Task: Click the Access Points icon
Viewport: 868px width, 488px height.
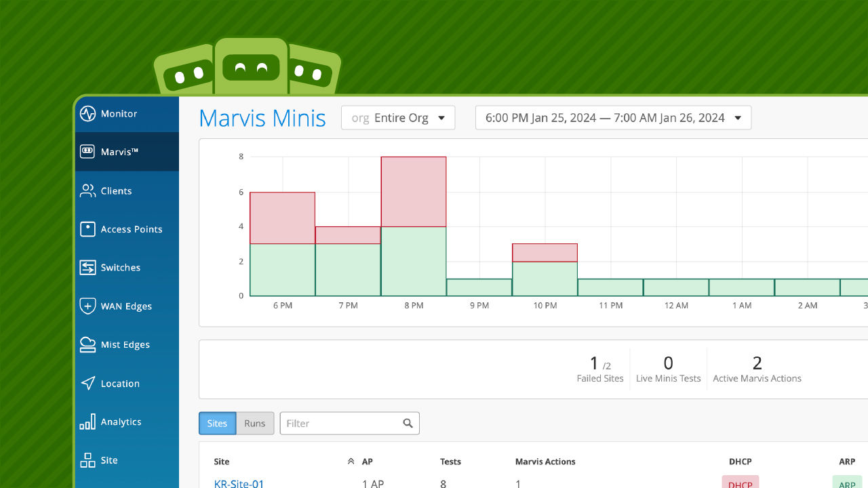Action: 87,229
